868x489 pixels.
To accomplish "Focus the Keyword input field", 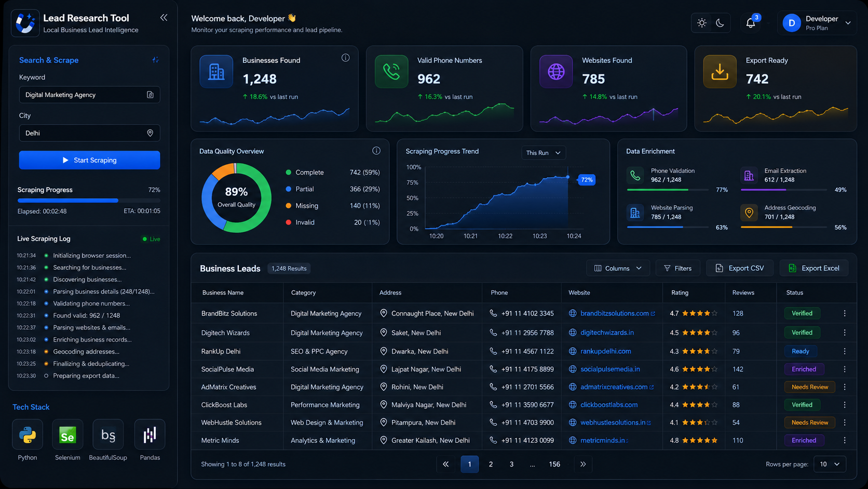I will (x=89, y=95).
